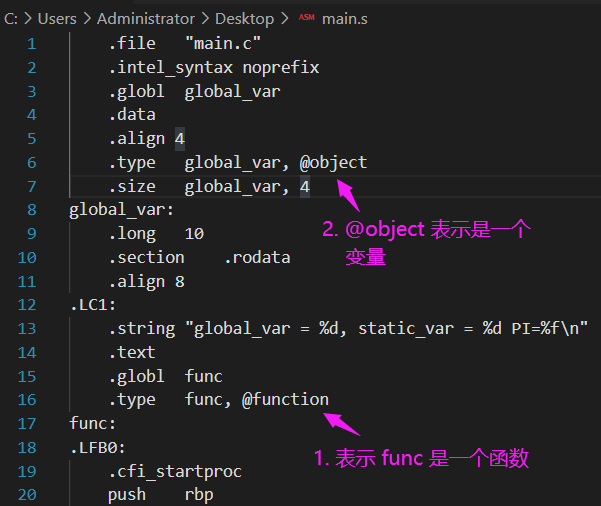Viewport: 601px width, 506px height.
Task: Click .section directive on line 10
Action: pyautogui.click(x=146, y=258)
